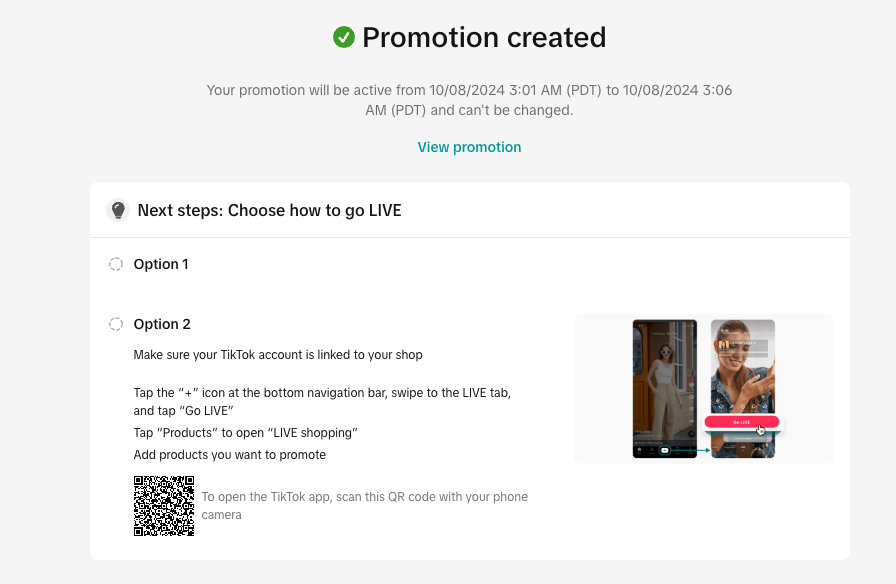Click the 'Add products you want to promote' step
The width and height of the screenshot is (896, 584).
coord(230,454)
